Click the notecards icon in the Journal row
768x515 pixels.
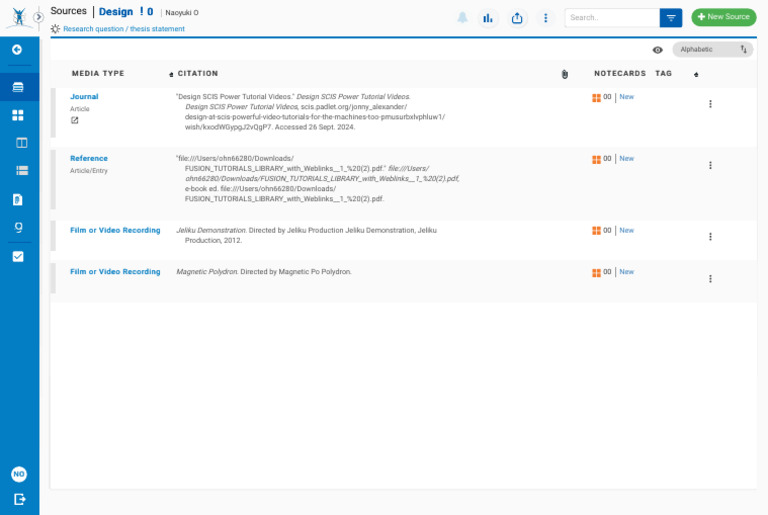(x=597, y=98)
